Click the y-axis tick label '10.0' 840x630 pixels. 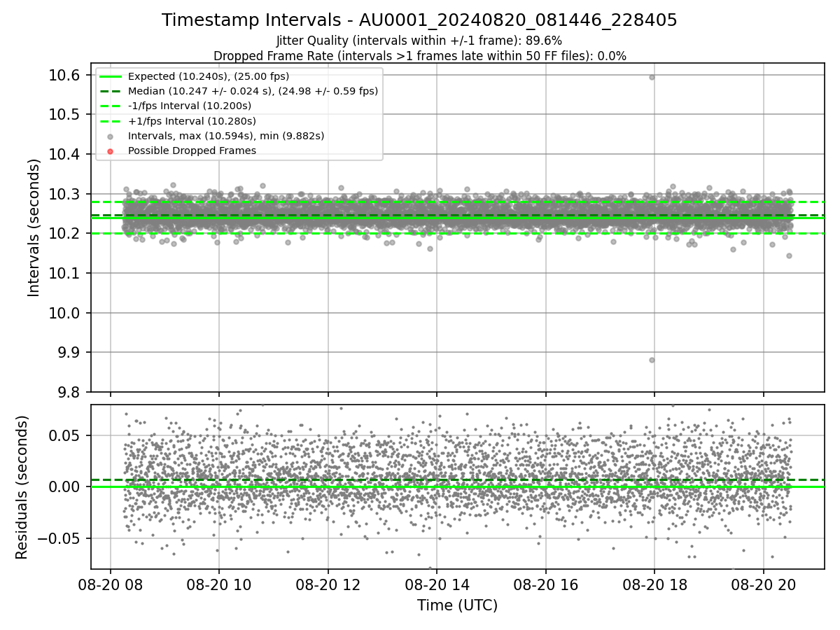(x=64, y=313)
